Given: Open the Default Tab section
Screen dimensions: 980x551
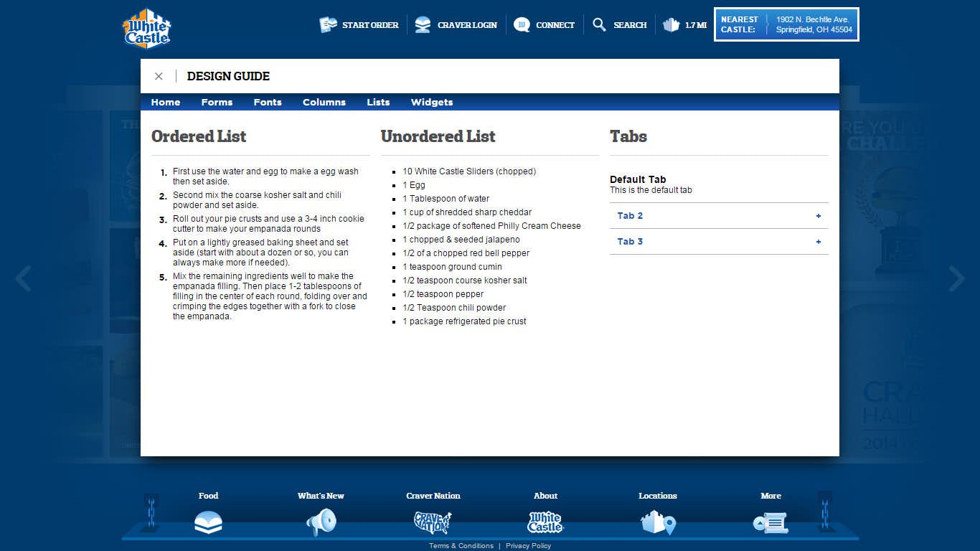Looking at the screenshot, I should [638, 179].
